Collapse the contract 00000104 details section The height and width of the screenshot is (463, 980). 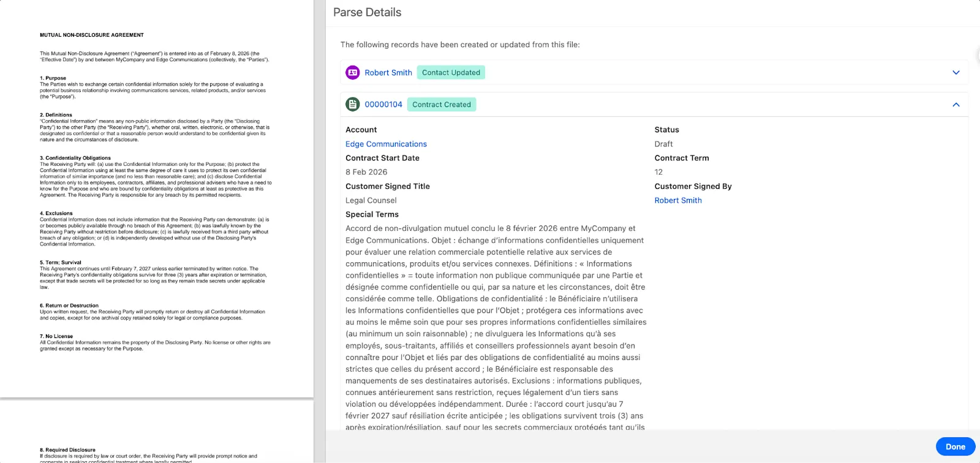tap(956, 105)
